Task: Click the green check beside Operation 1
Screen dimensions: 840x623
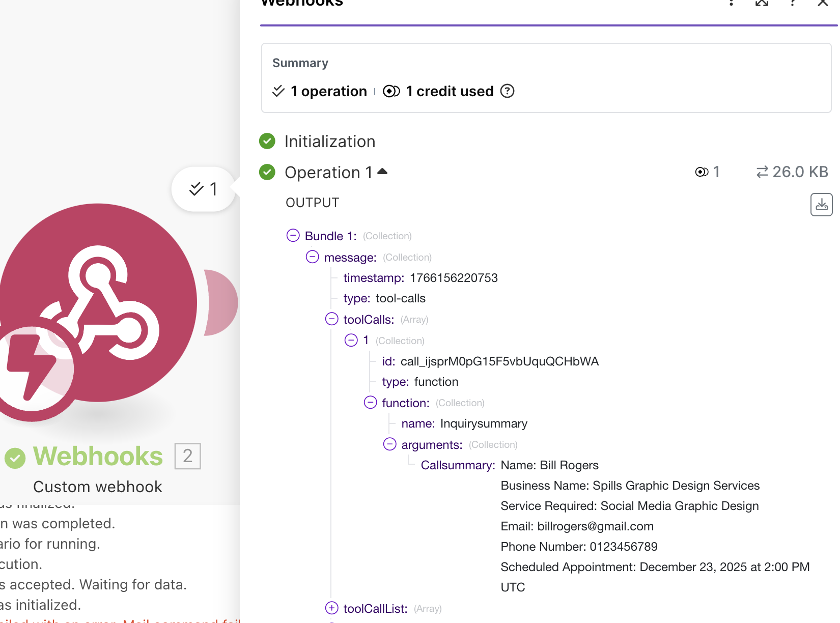Action: pos(267,172)
